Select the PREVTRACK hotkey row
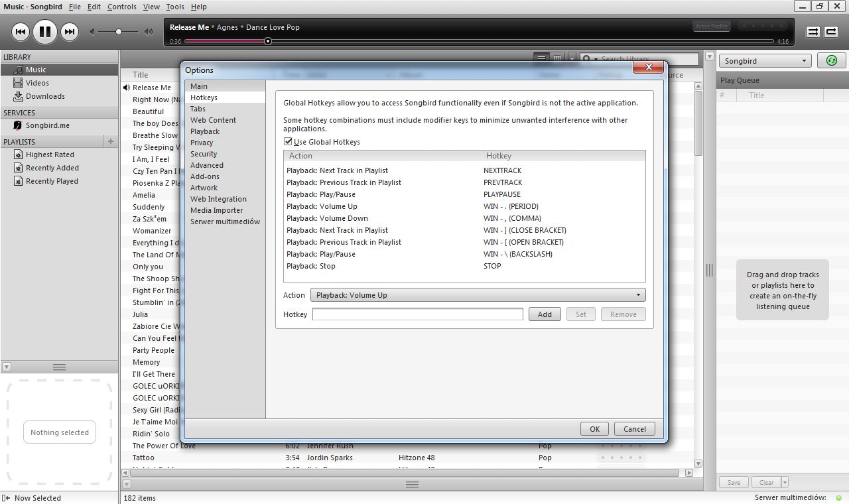The height and width of the screenshot is (504, 849). [464, 182]
